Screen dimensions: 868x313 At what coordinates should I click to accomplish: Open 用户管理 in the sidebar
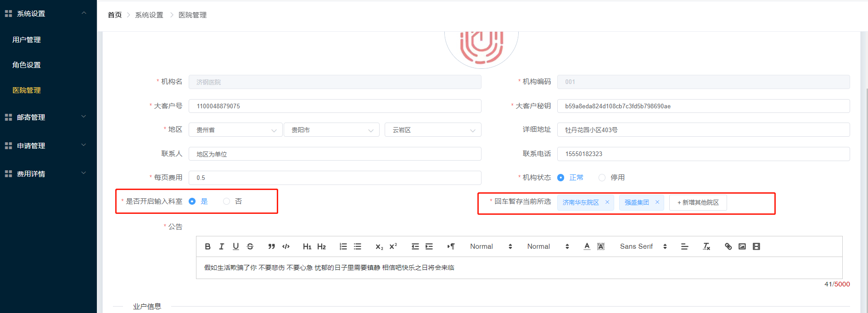(x=27, y=40)
